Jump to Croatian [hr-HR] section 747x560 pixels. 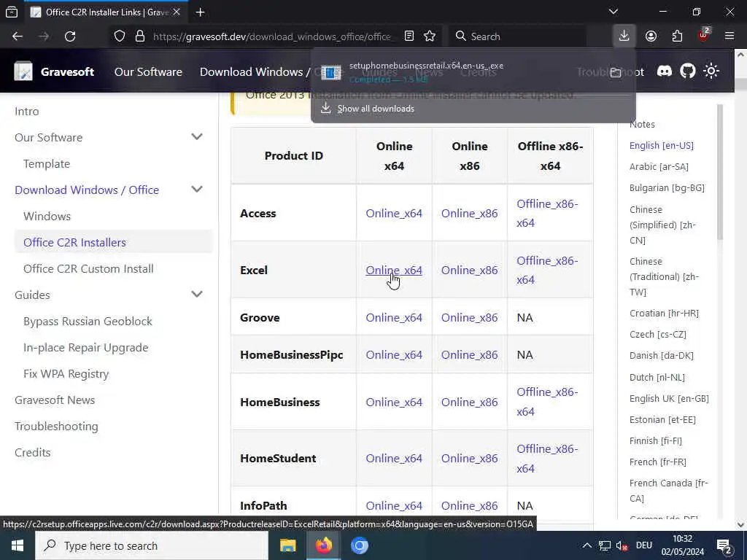point(664,314)
